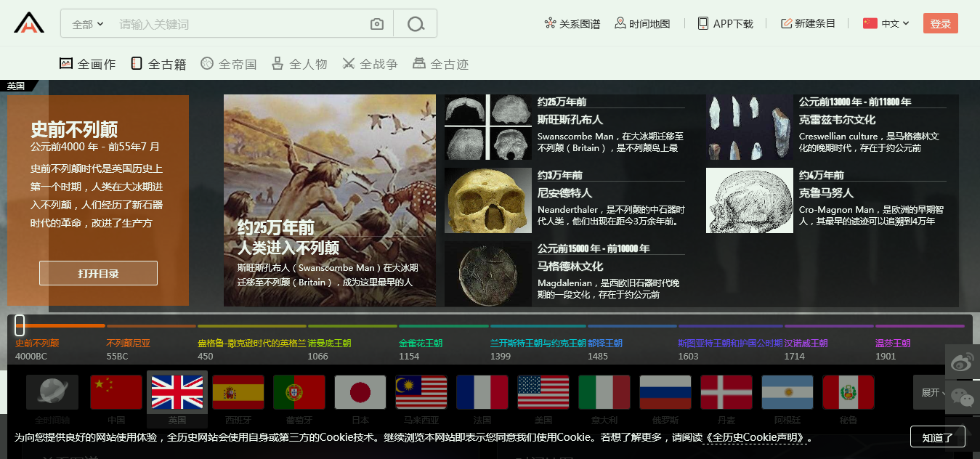Select 兰开斯特王朝与约克王朝 period
The width and height of the screenshot is (980, 459).
pyautogui.click(x=538, y=343)
